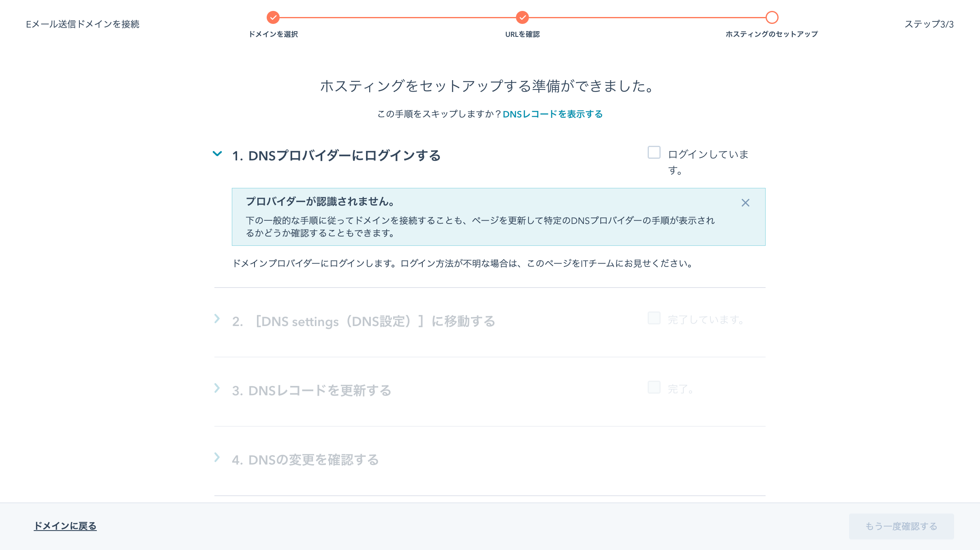Viewport: 980px width, 550px height.
Task: Click the 2. DNS settingsに移動する heading
Action: click(x=364, y=321)
